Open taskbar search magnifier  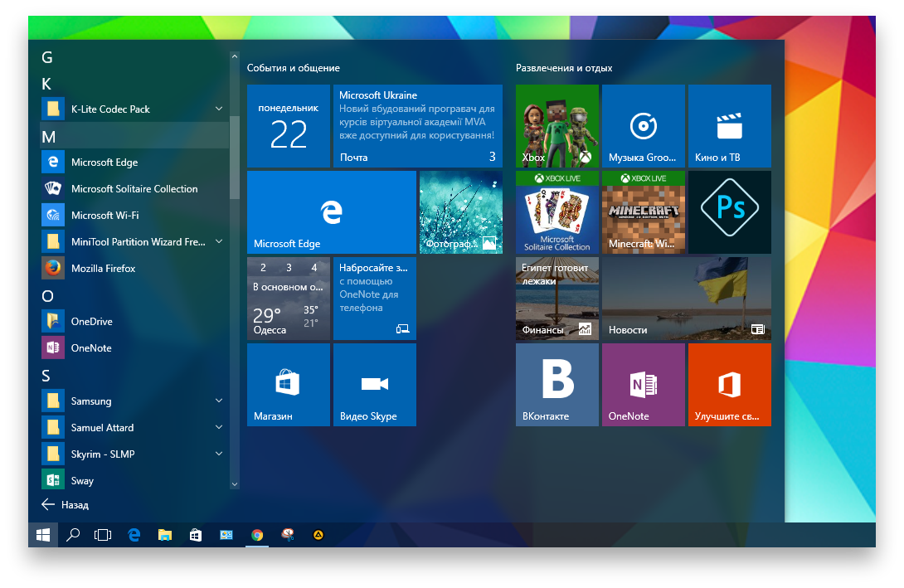coord(73,535)
